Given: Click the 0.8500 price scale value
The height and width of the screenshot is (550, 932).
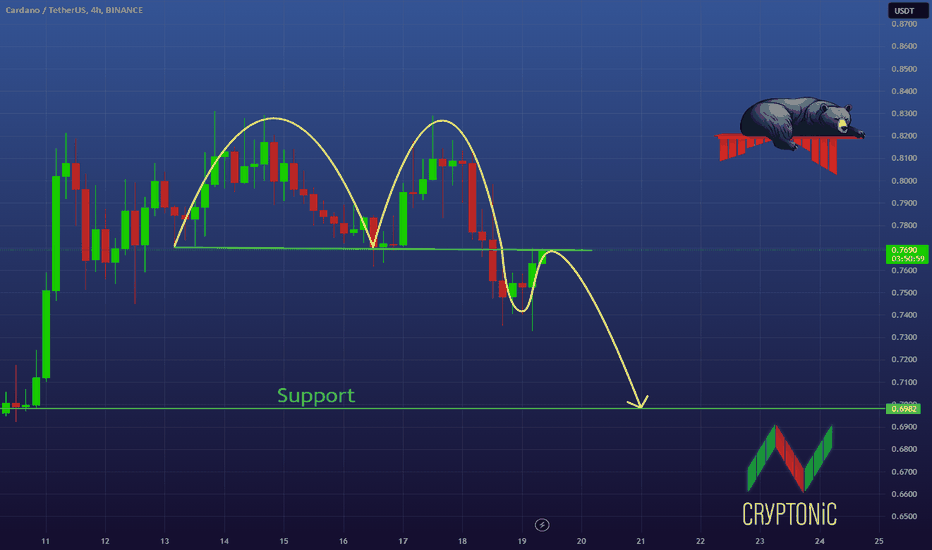Looking at the screenshot, I should tap(904, 69).
